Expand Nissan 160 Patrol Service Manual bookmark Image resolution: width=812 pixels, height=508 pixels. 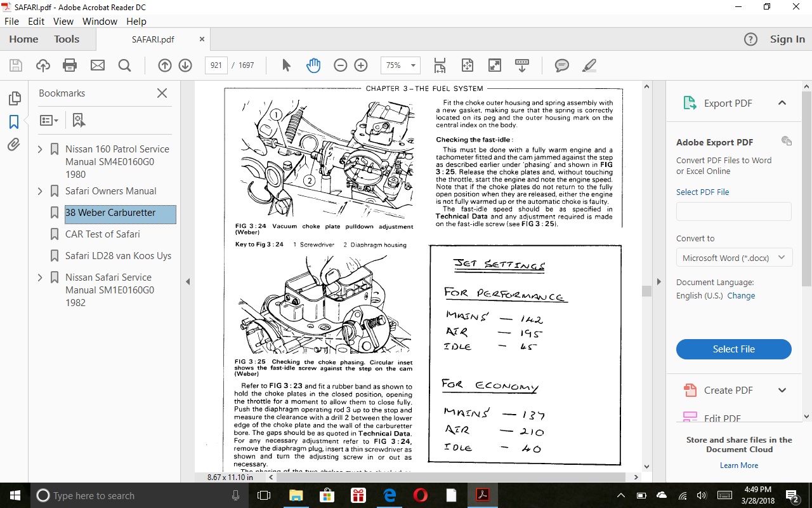[41, 149]
